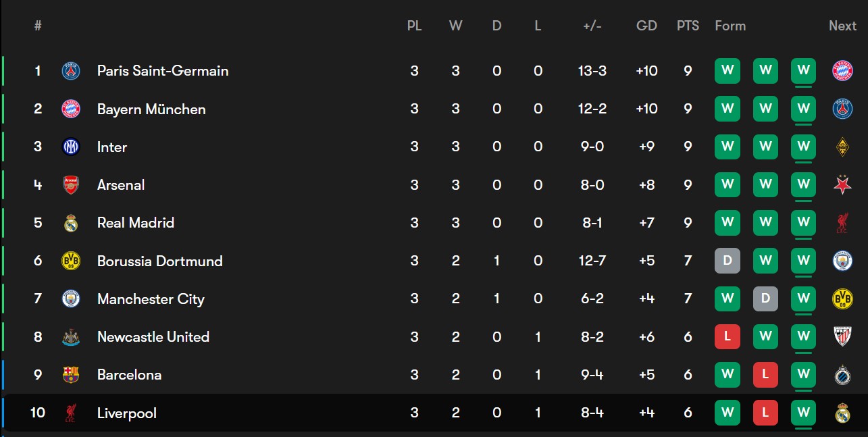Click the Bayern München crest beside team name
The height and width of the screenshot is (437, 868).
pos(71,109)
